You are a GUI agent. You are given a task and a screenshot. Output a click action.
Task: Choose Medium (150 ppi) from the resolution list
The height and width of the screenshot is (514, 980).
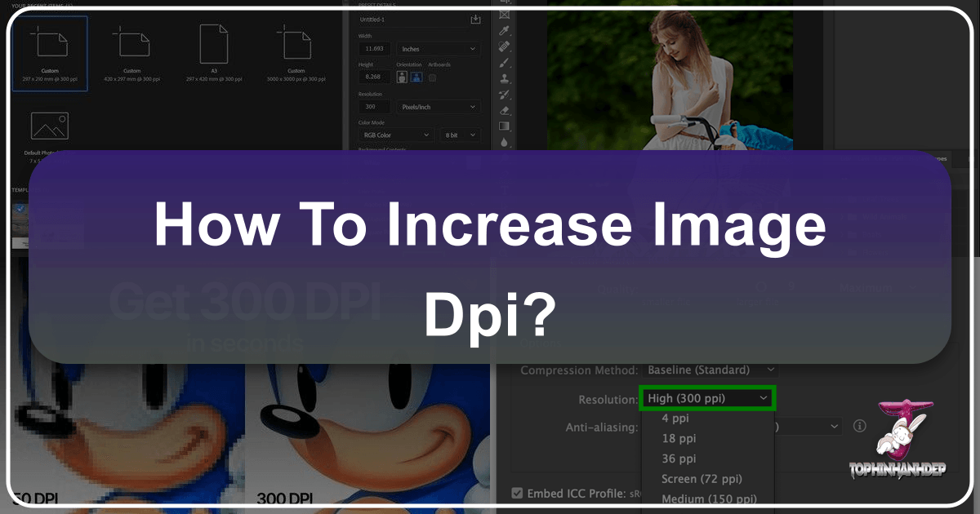[708, 498]
